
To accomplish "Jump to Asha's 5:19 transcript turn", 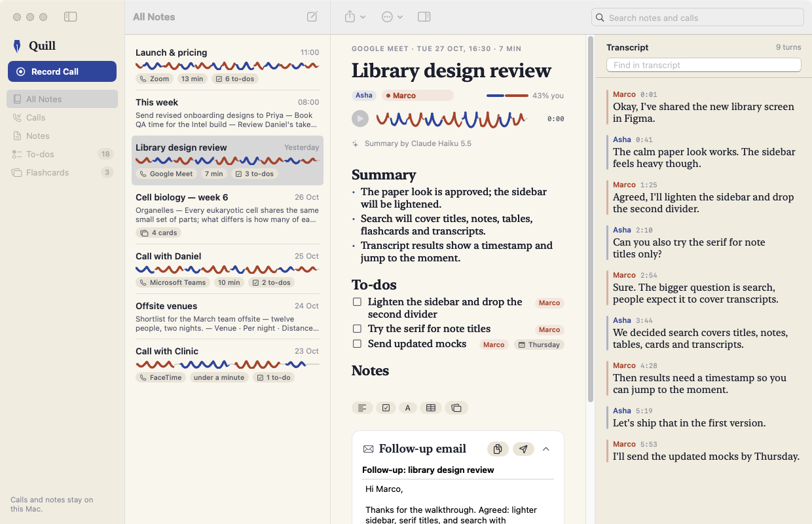I will coord(704,417).
